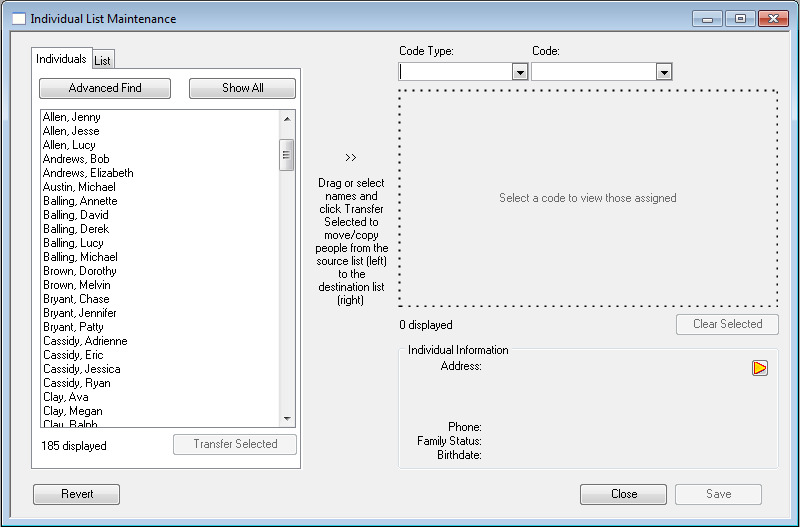Screen dimensions: 800x527
Task: Pick Cassidy, Jessica from the list
Action: (81, 369)
